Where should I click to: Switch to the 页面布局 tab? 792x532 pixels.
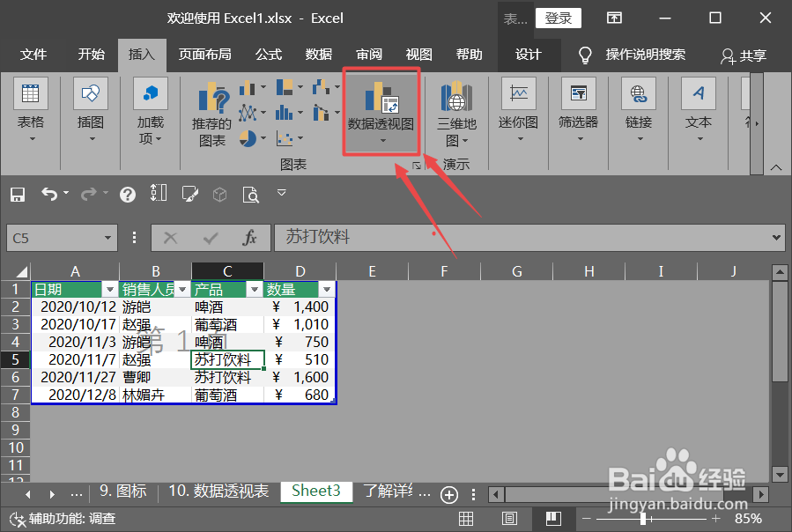[204, 55]
